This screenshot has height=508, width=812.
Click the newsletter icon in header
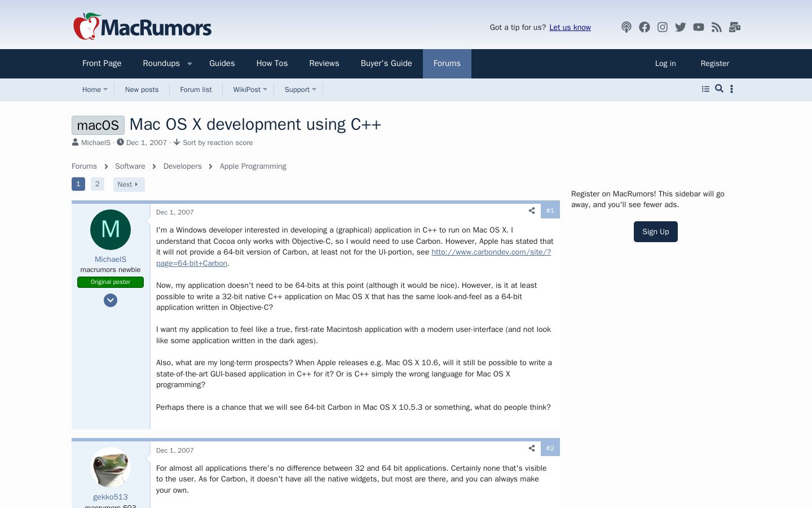[735, 27]
